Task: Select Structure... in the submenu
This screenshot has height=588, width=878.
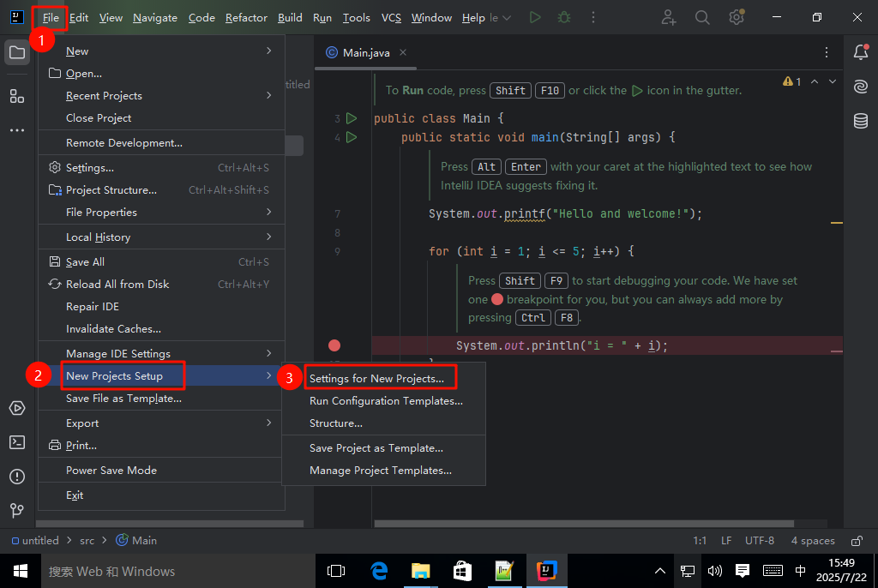Action: 383,423
